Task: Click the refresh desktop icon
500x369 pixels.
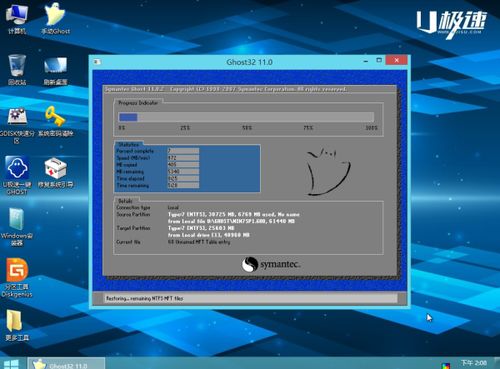Action: 55,70
